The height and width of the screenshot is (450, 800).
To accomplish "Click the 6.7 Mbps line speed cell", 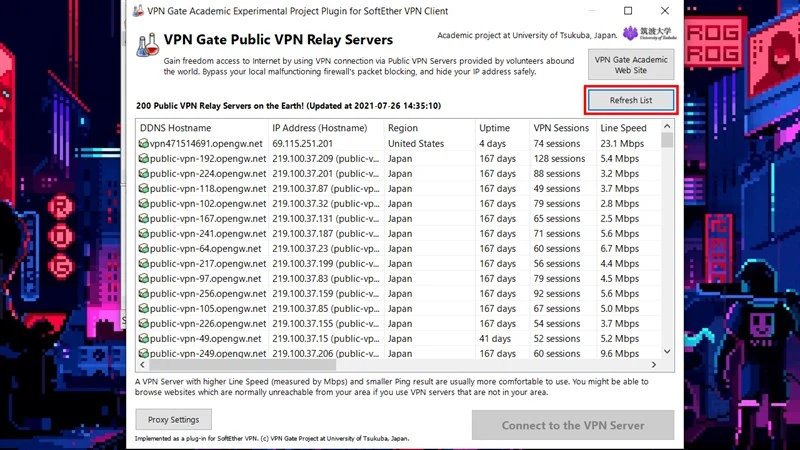I will [x=619, y=248].
